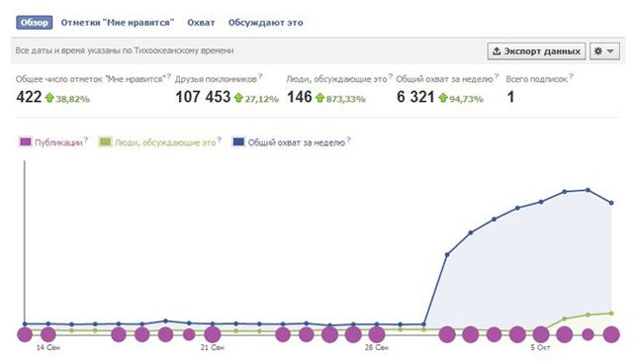
Task: Click help icon next to Друзья поклонников
Action: [x=260, y=76]
